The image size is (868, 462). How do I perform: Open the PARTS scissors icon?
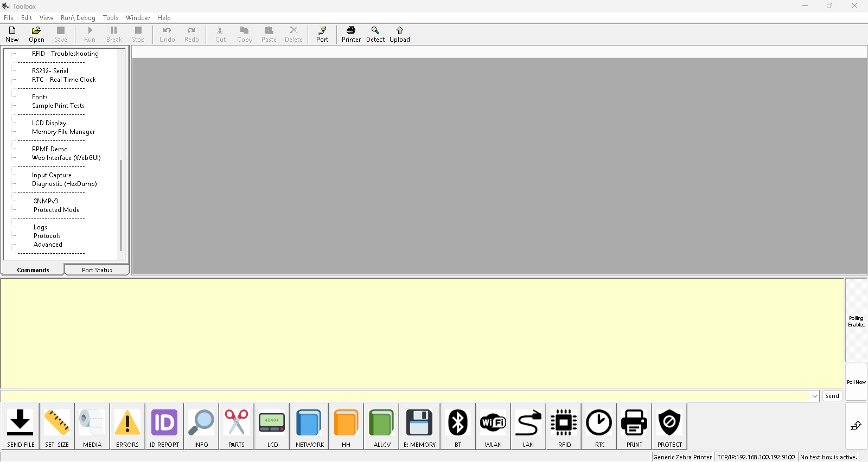(237, 426)
